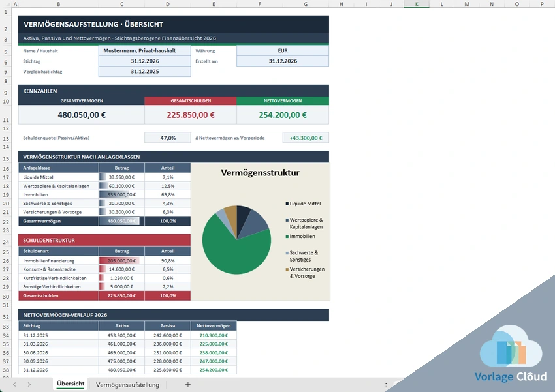555x392 pixels.
Task: Click the Passiva value 242.600,00 €
Action: tap(168, 335)
